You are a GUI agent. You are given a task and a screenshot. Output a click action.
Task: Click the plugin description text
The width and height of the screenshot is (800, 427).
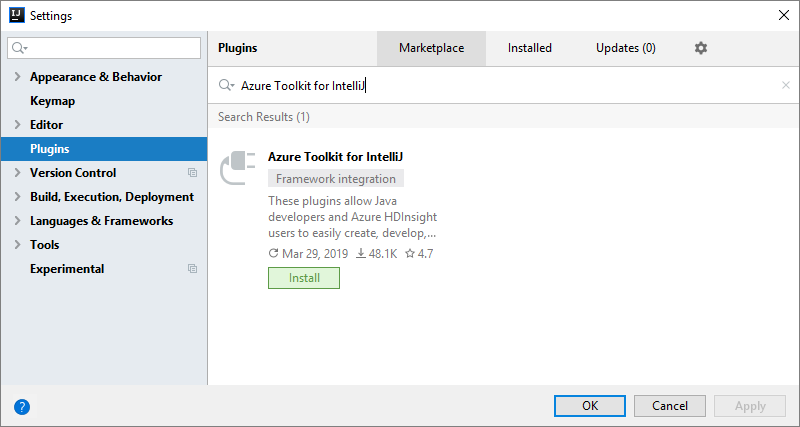pos(353,217)
